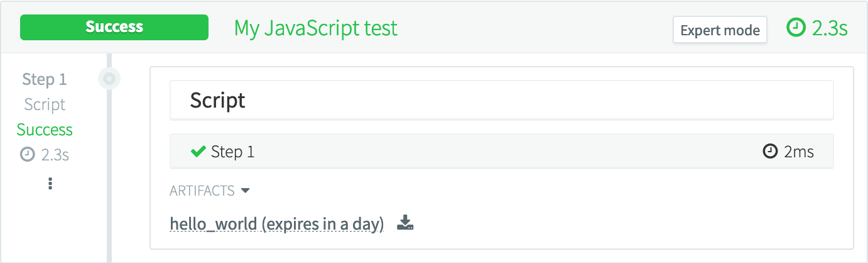Image resolution: width=868 pixels, height=263 pixels.
Task: Click the 2ms step duration
Action: [x=799, y=152]
